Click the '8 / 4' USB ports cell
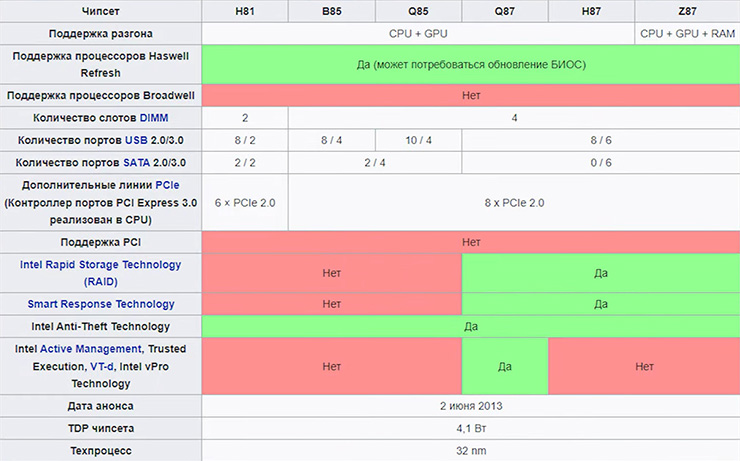Viewport: 740px width, 461px height. click(332, 140)
